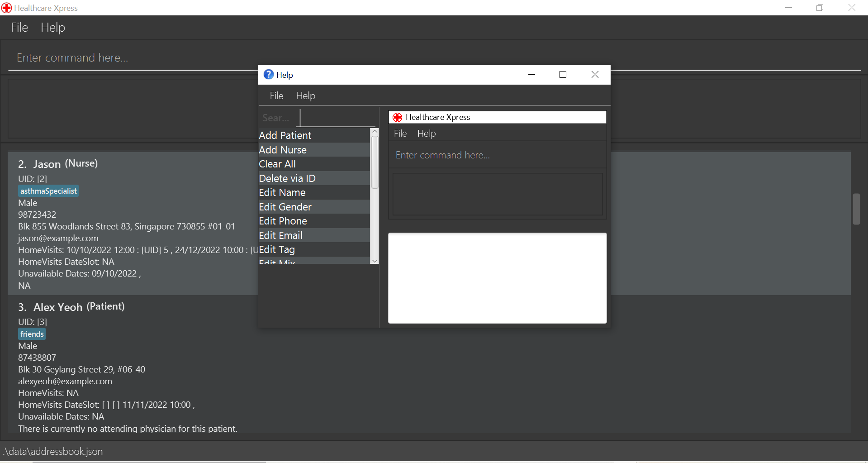Click Alex's email alexyeoh@example.com
This screenshot has height=463, width=868.
tap(65, 381)
